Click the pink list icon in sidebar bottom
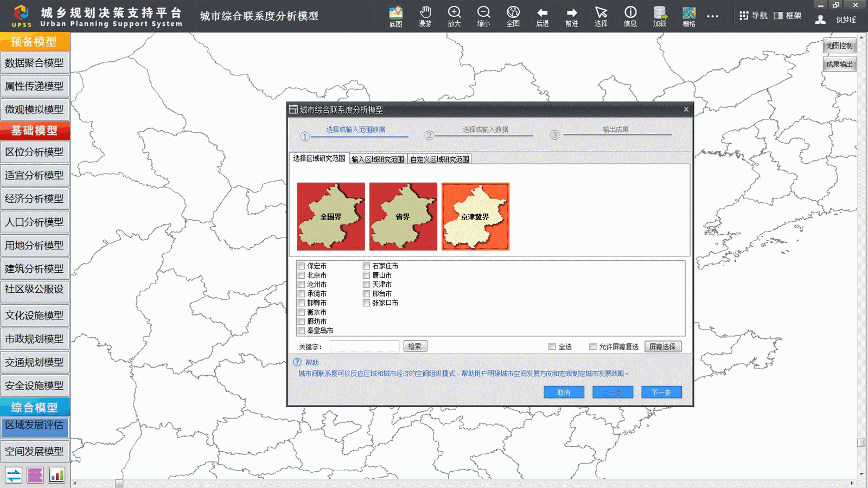 point(35,476)
